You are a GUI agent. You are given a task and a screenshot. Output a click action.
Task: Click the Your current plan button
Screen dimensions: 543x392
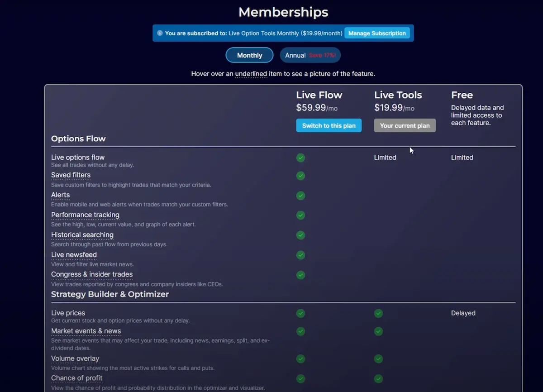(x=405, y=126)
